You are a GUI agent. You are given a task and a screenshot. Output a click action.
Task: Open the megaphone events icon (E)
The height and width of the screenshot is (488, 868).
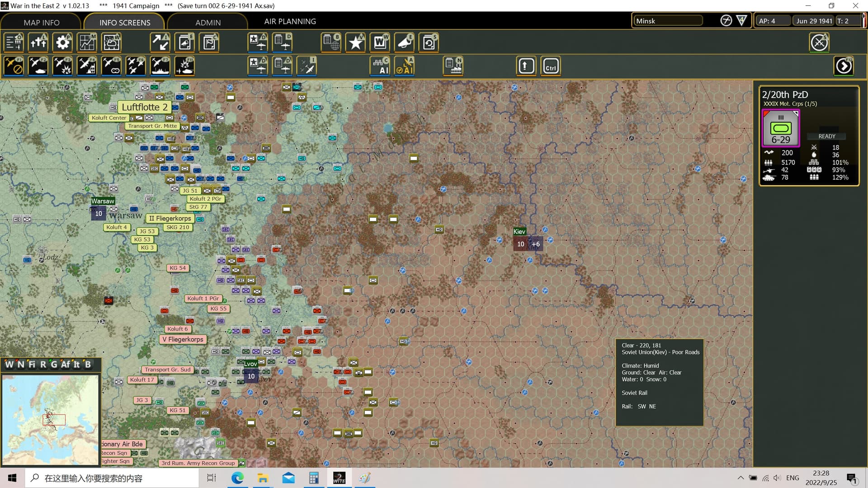tap(405, 42)
